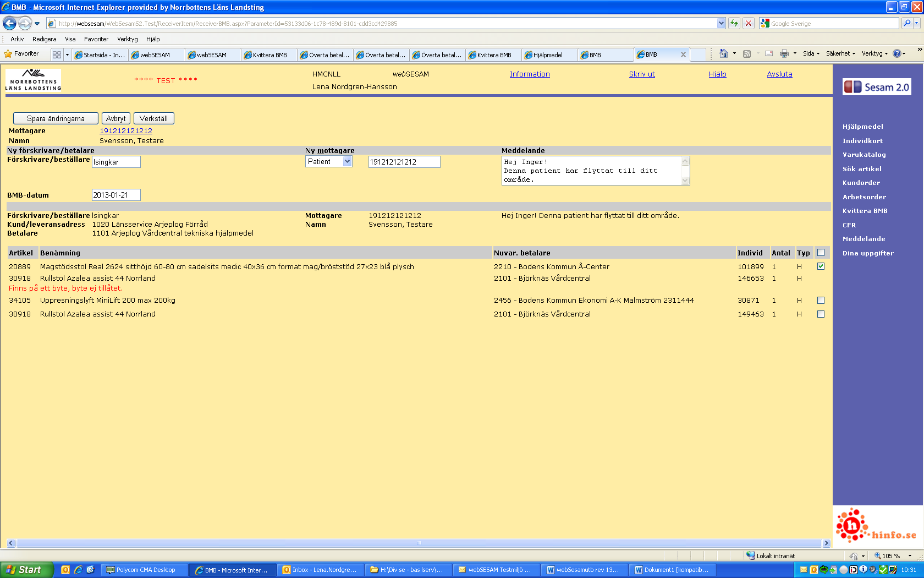Click the Internet Explorer quick launch icon
This screenshot has height=578, width=924.
78,570
